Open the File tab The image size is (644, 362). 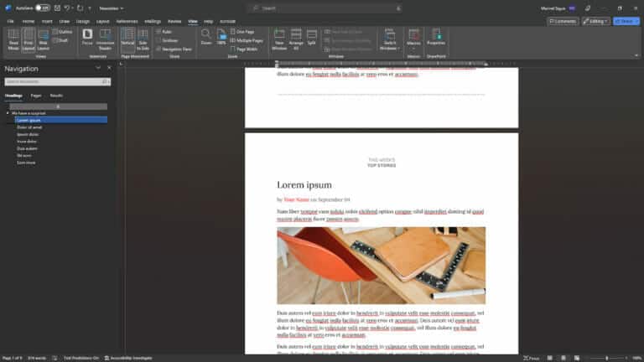10,21
